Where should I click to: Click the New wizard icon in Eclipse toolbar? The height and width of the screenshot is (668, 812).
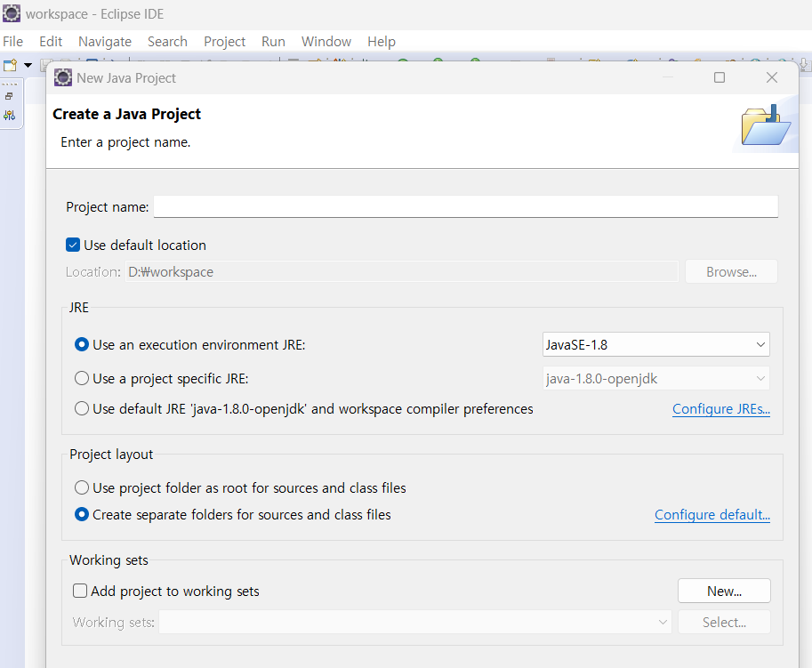click(10, 65)
